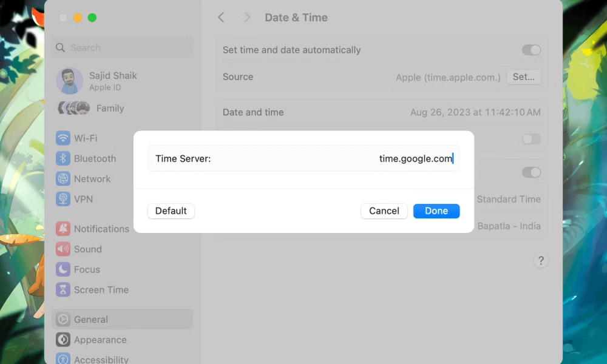Go back with the left chevron

coord(221,18)
